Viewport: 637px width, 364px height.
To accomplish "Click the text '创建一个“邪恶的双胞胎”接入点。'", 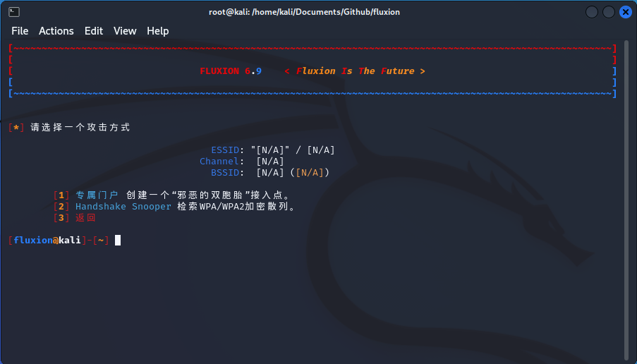I will (x=208, y=195).
